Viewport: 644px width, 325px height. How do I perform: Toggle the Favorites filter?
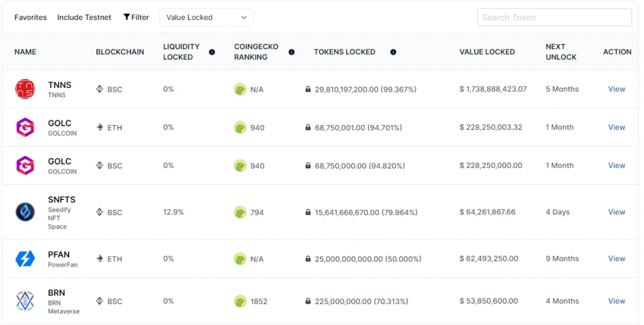pos(30,17)
